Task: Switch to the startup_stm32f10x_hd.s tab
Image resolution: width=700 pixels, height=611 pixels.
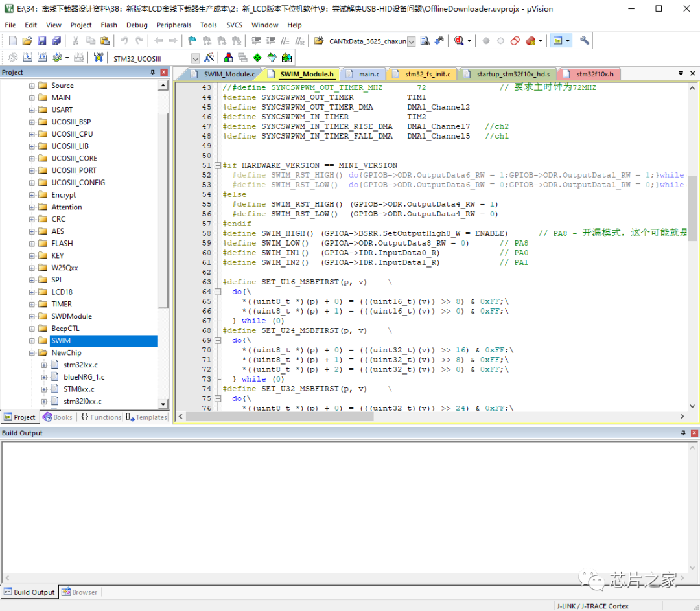Action: click(507, 74)
